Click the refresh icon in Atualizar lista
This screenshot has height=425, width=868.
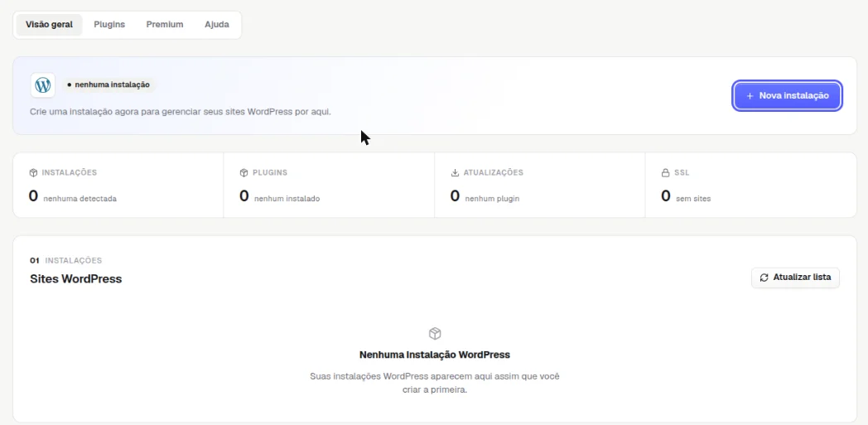pos(764,278)
